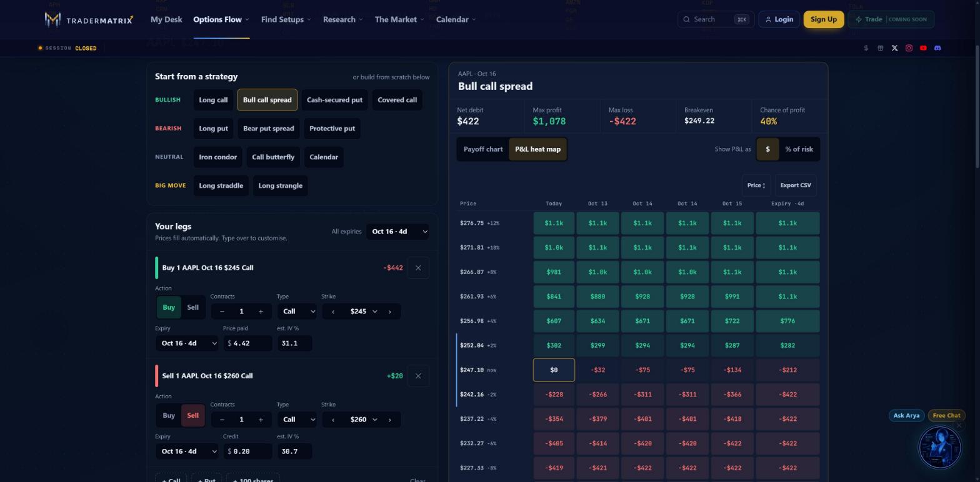The image size is (980, 482).
Task: Open Type dropdown on the $245 leg
Action: tap(296, 312)
